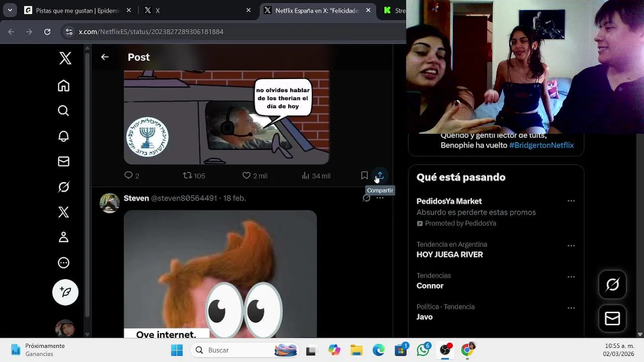644x362 pixels.
Task: Open Steven's username link
Action: point(136,198)
